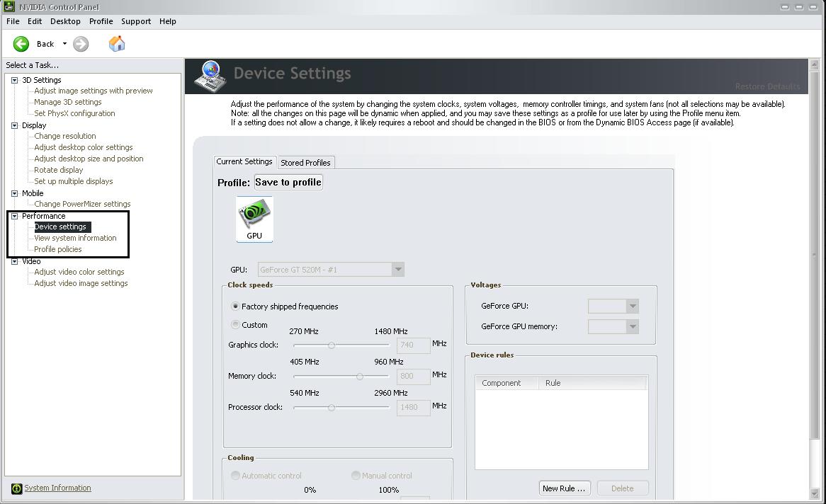
Task: Enable Factory shipped frequencies
Action: point(234,306)
